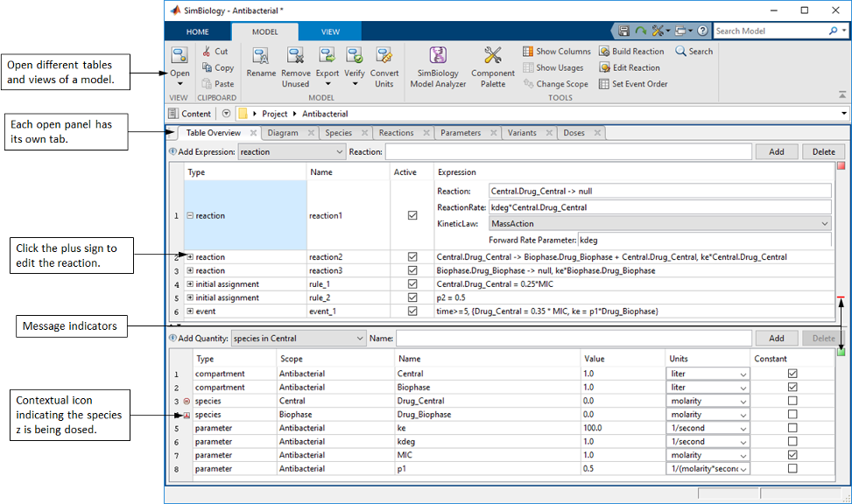Expand the reaction2 row plus sign

pos(190,257)
